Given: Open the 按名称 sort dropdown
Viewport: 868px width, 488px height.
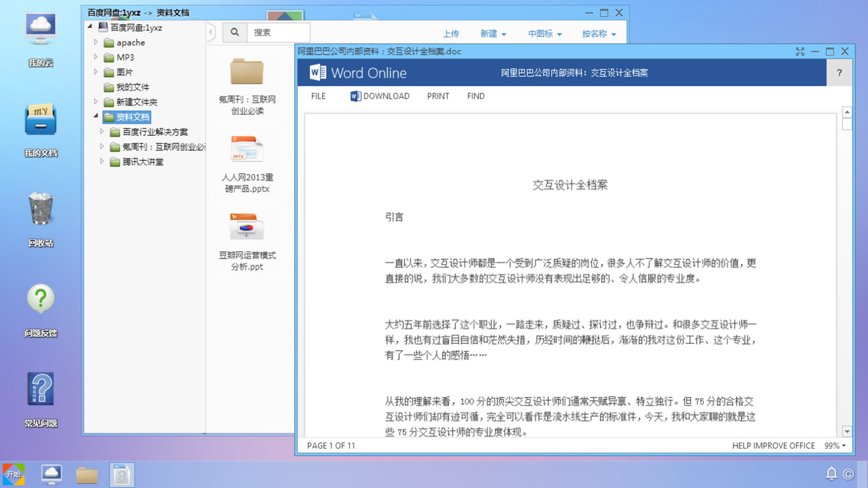Looking at the screenshot, I should [599, 34].
